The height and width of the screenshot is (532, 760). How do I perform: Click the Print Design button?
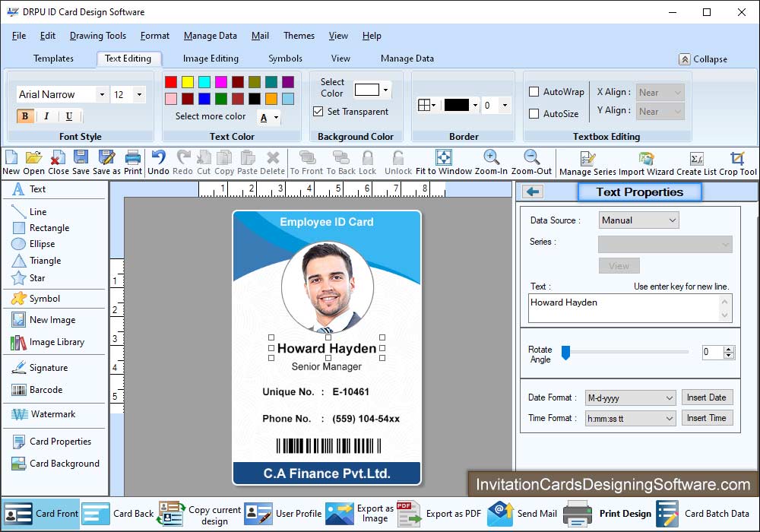tap(608, 514)
